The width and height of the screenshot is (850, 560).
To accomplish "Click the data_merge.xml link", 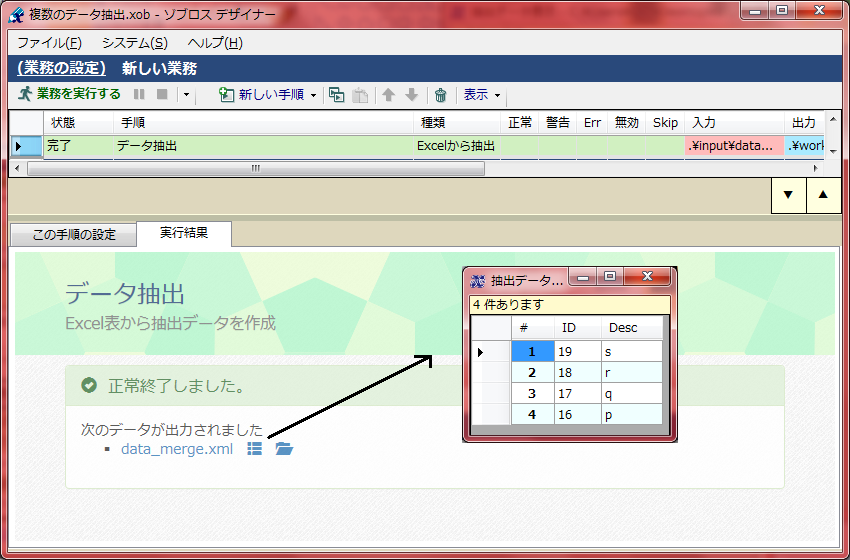I will [177, 449].
